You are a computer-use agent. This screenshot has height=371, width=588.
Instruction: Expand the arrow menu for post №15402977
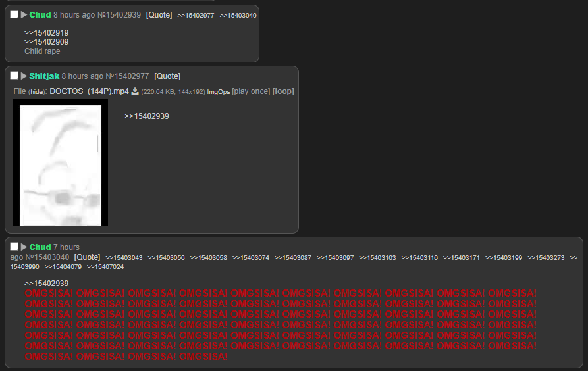click(x=24, y=76)
